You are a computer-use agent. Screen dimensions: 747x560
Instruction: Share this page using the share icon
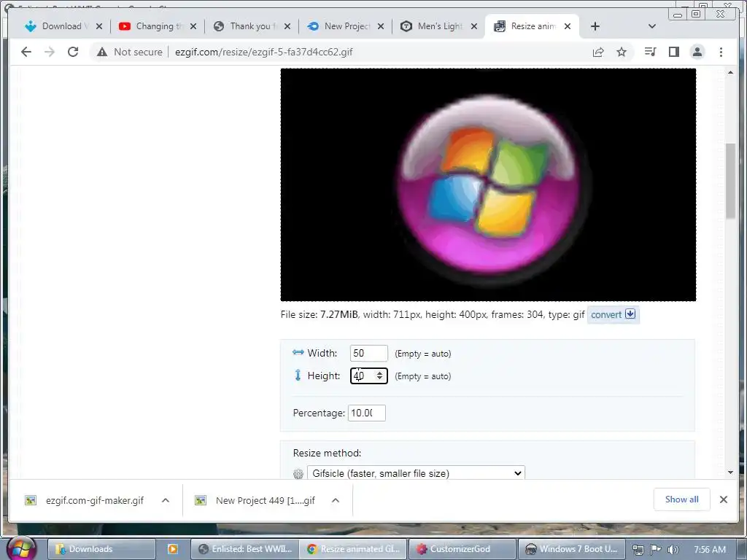pyautogui.click(x=598, y=52)
